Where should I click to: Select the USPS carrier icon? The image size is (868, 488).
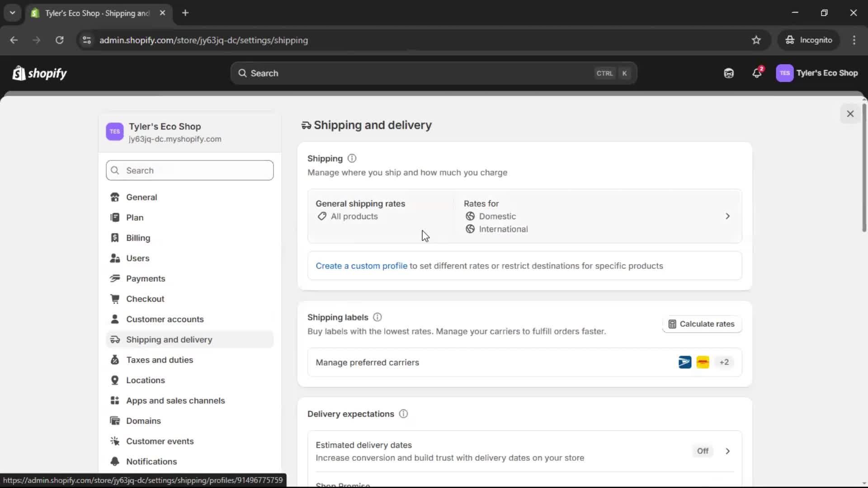click(684, 362)
